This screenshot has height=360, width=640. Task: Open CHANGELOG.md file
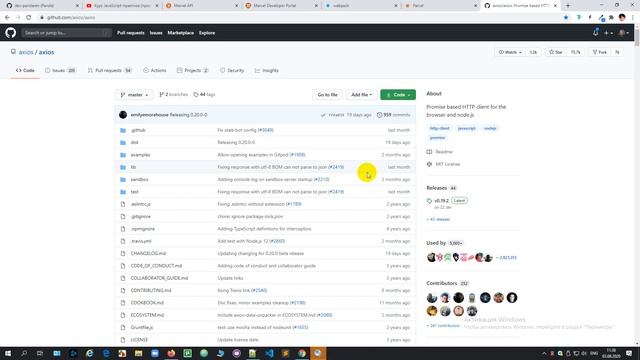[148, 253]
